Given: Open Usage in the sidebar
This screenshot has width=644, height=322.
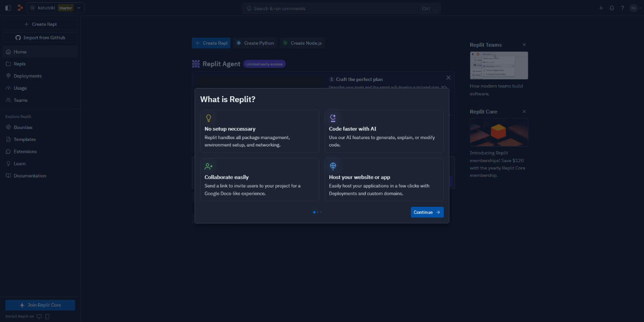Looking at the screenshot, I should click(40, 88).
